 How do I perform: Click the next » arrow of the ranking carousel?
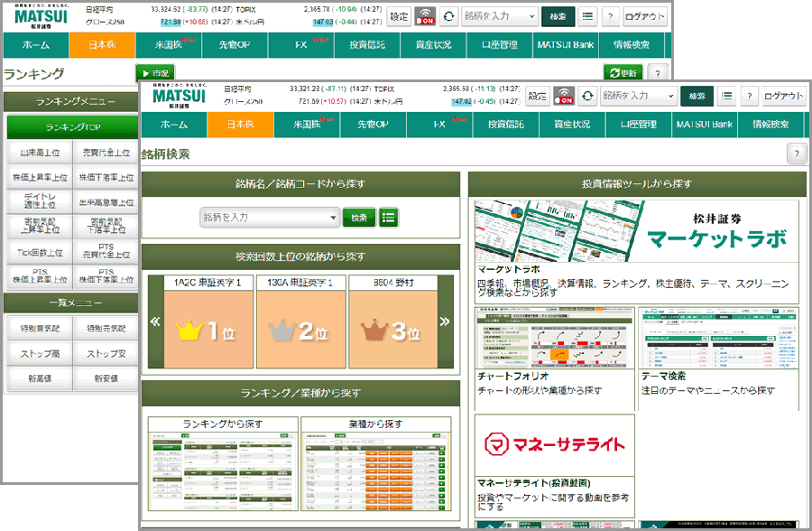445,321
